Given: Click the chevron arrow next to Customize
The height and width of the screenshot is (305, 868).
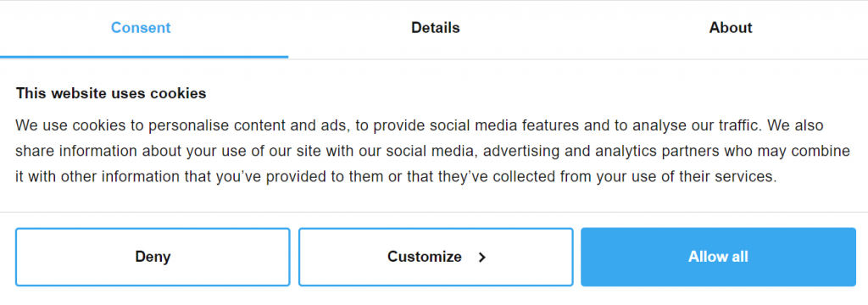Looking at the screenshot, I should point(481,258).
